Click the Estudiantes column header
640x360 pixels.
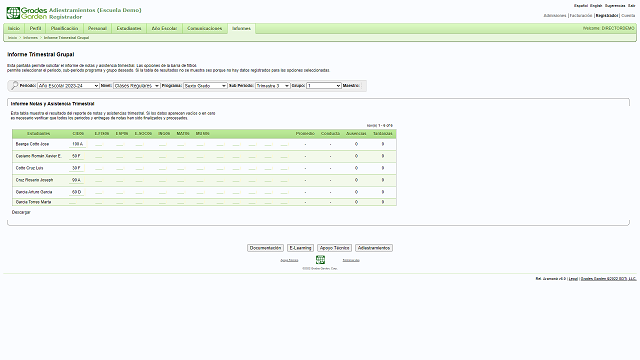tap(39, 133)
